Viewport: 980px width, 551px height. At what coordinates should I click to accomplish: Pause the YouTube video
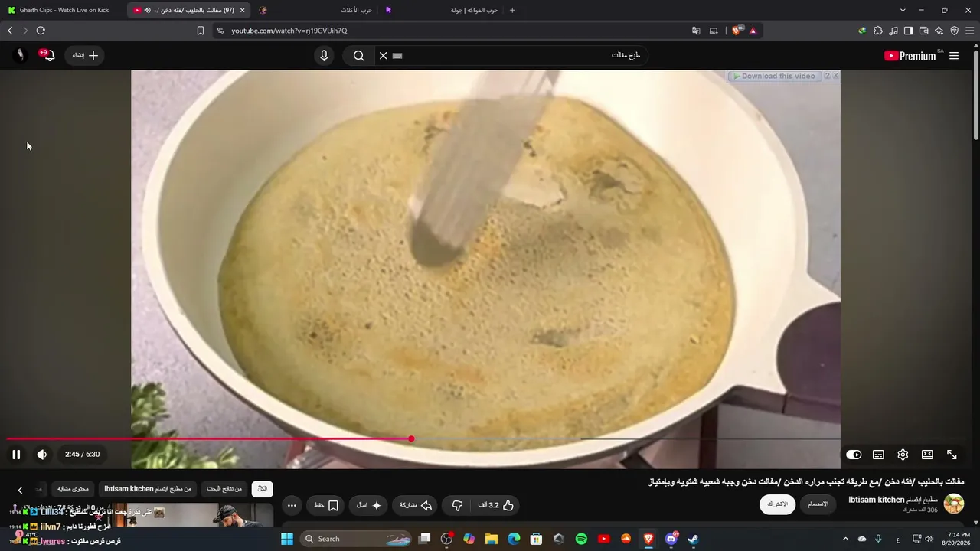(16, 455)
